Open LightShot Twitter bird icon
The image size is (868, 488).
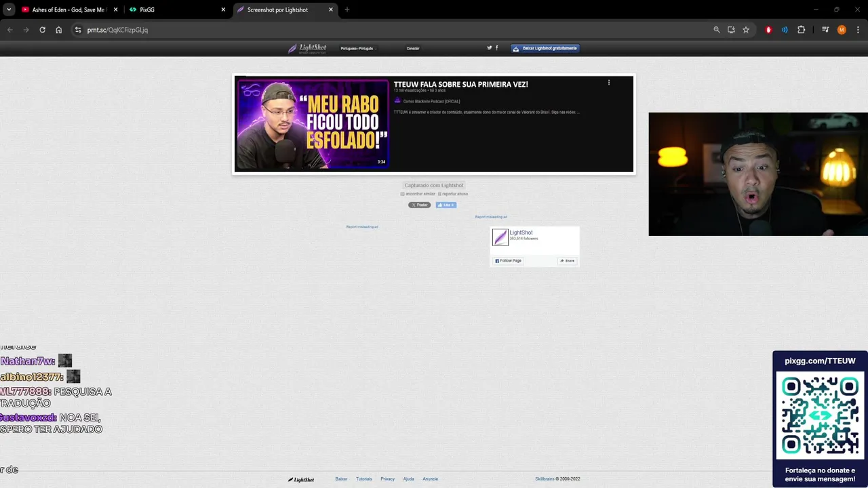click(x=489, y=47)
